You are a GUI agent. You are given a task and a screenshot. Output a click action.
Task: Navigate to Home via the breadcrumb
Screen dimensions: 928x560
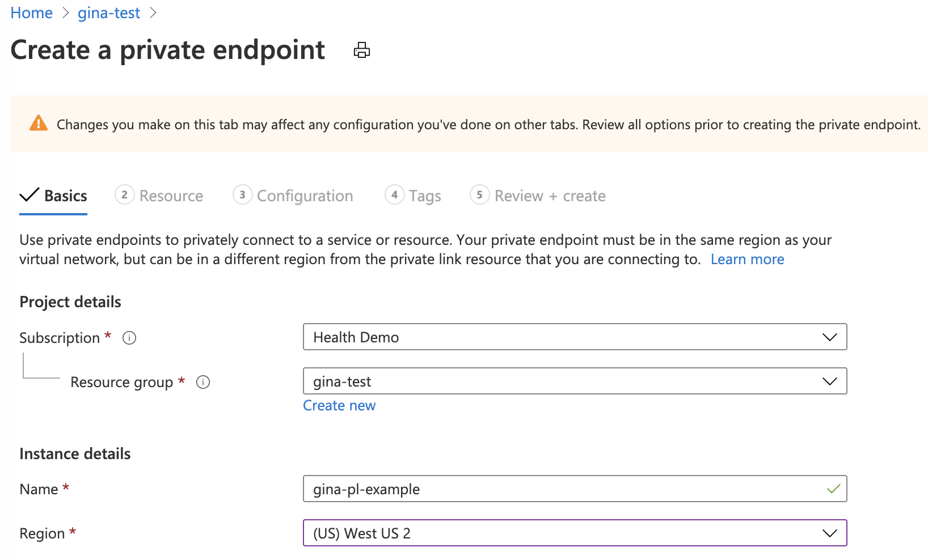point(31,12)
